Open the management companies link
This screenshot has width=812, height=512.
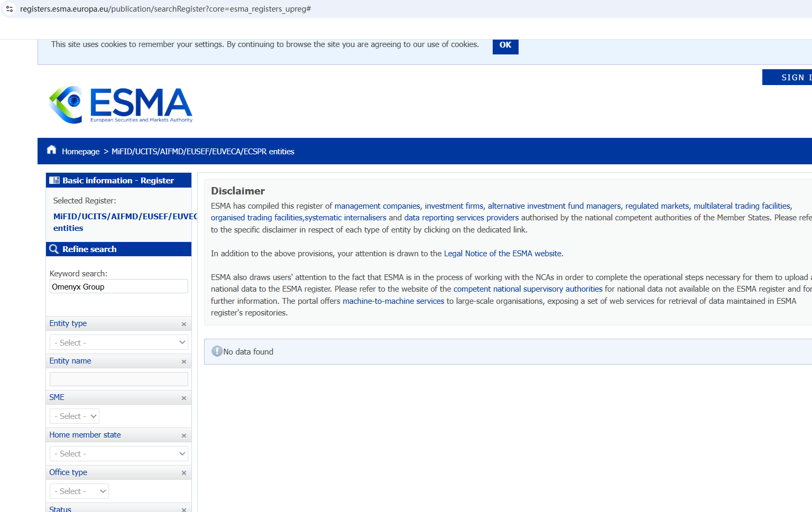[x=377, y=206]
